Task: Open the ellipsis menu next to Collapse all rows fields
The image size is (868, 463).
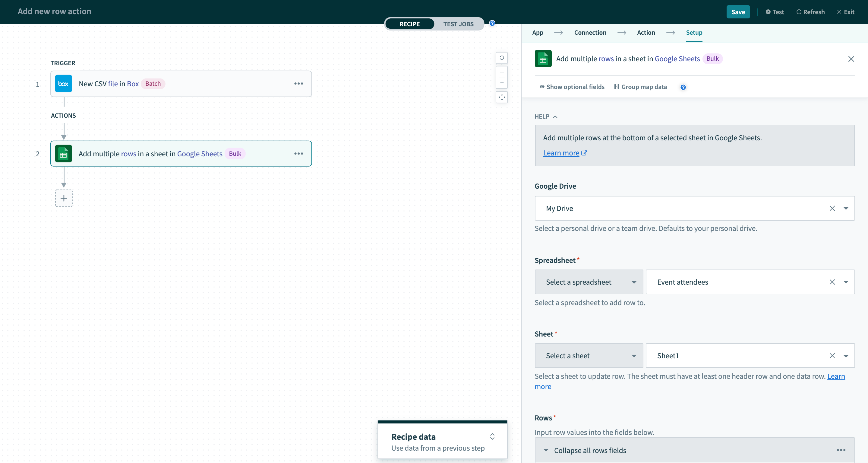Action: pos(841,450)
